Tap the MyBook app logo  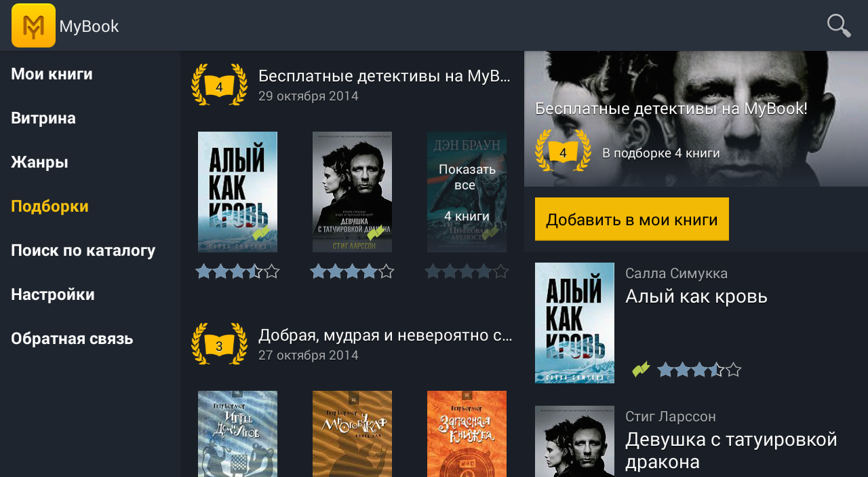click(x=33, y=26)
